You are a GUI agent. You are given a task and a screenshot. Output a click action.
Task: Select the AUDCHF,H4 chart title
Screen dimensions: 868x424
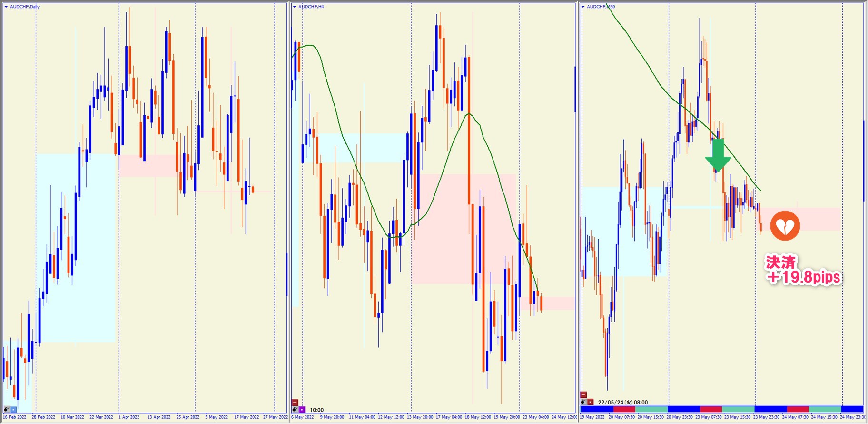311,7
